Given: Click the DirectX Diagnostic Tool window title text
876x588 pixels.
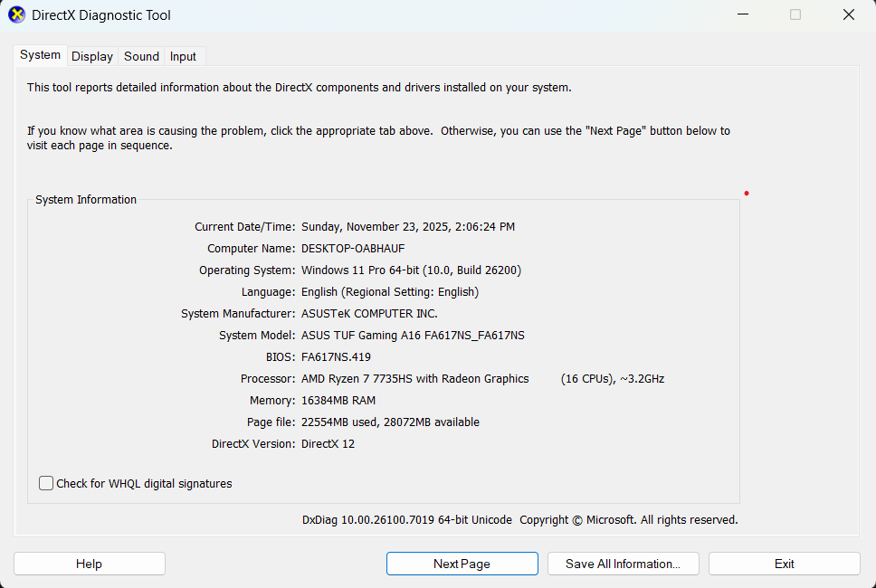Looking at the screenshot, I should click(x=101, y=15).
